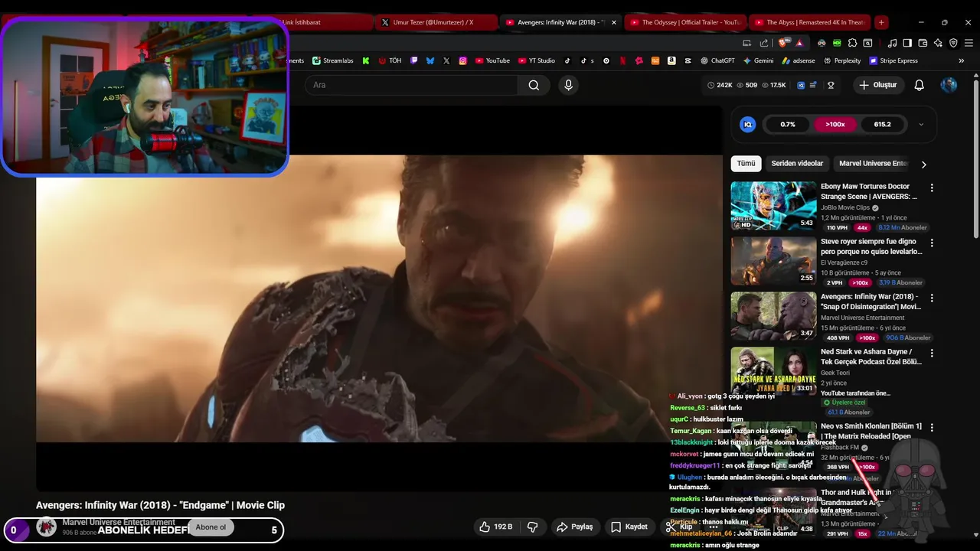
Task: Open the Ned Stark ve Ashara Dayne thumbnail
Action: pos(773,370)
